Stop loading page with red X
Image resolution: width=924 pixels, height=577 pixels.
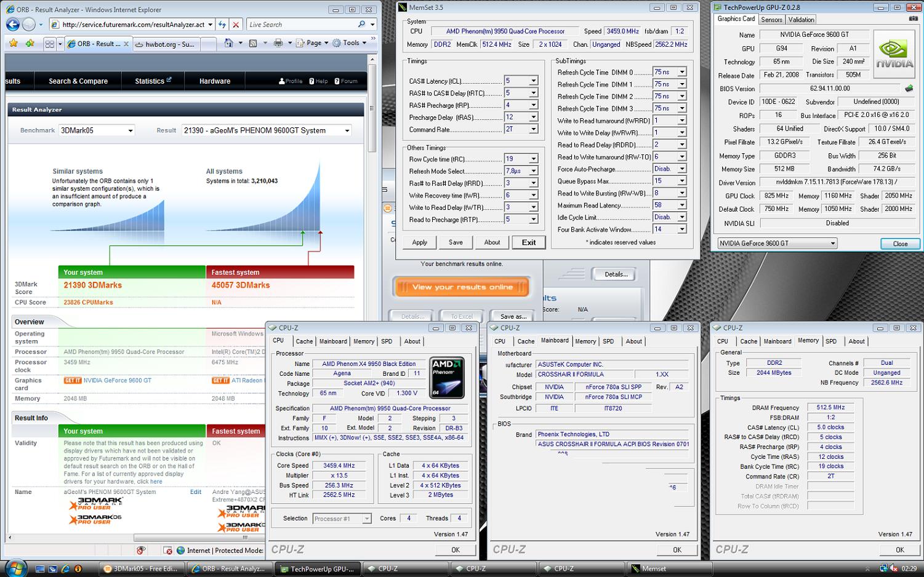[236, 25]
